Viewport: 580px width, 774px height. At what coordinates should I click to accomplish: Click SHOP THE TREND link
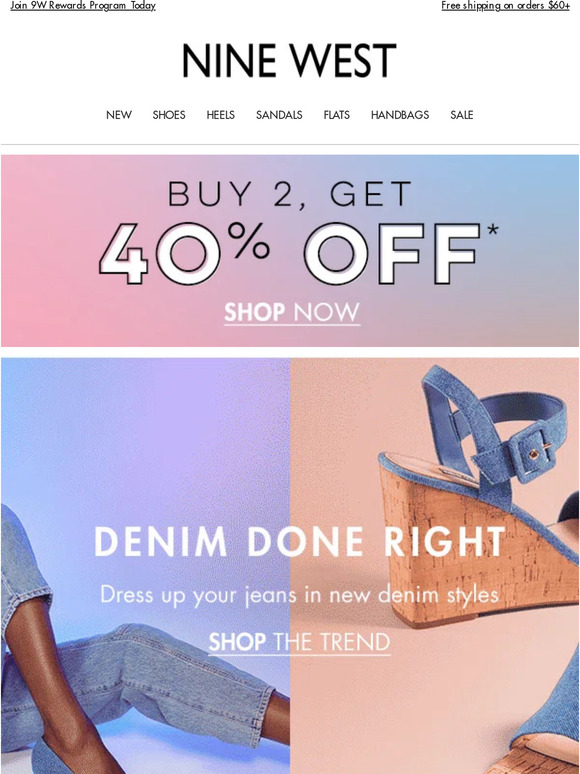point(299,642)
